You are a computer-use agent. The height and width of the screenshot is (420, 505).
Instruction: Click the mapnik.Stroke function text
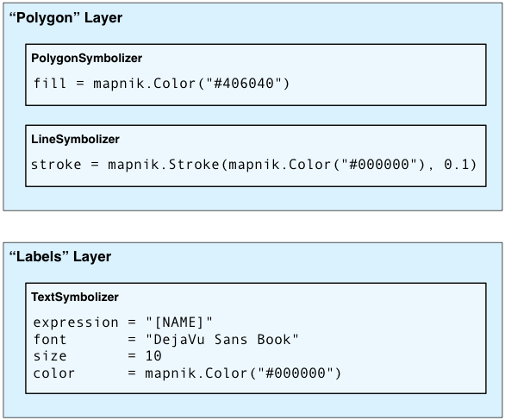tap(164, 165)
